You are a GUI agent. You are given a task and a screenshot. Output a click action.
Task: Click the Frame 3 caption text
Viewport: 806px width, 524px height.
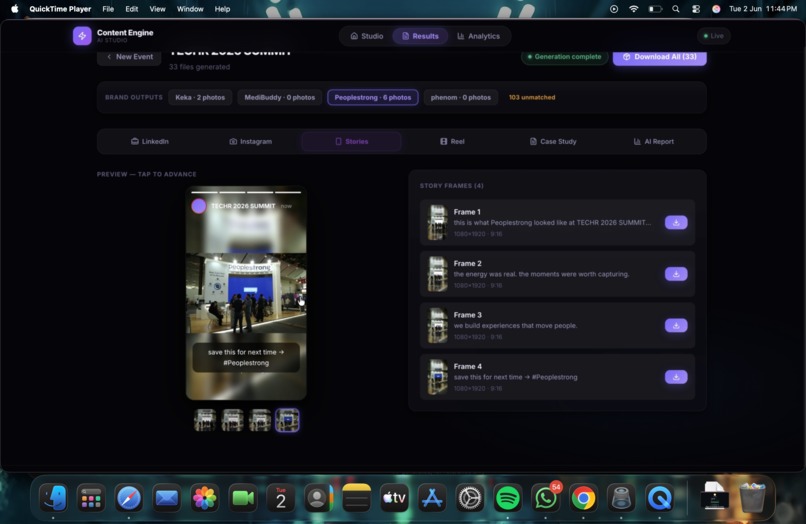pos(515,326)
